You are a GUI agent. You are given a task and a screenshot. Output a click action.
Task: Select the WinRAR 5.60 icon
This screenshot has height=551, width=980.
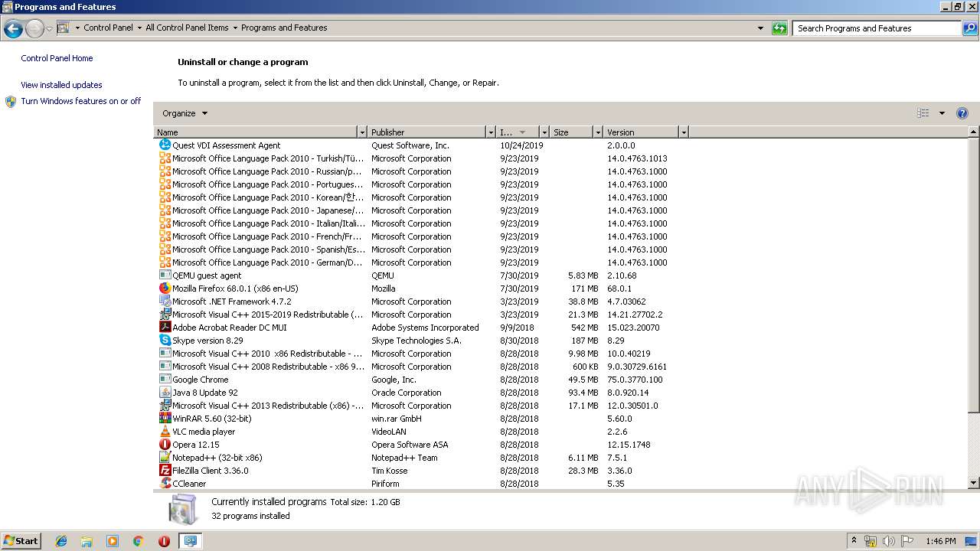[x=165, y=418]
